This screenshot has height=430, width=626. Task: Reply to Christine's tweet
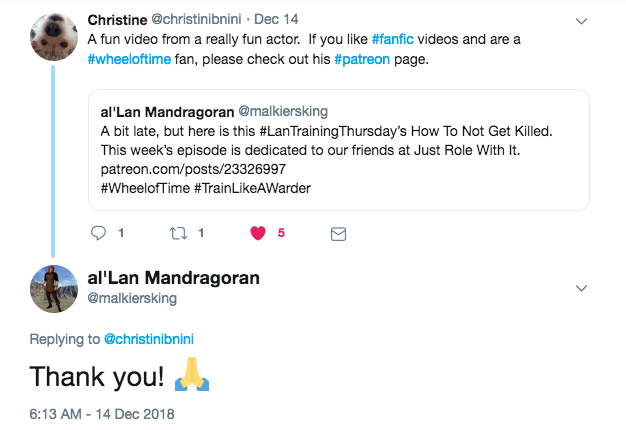98,233
